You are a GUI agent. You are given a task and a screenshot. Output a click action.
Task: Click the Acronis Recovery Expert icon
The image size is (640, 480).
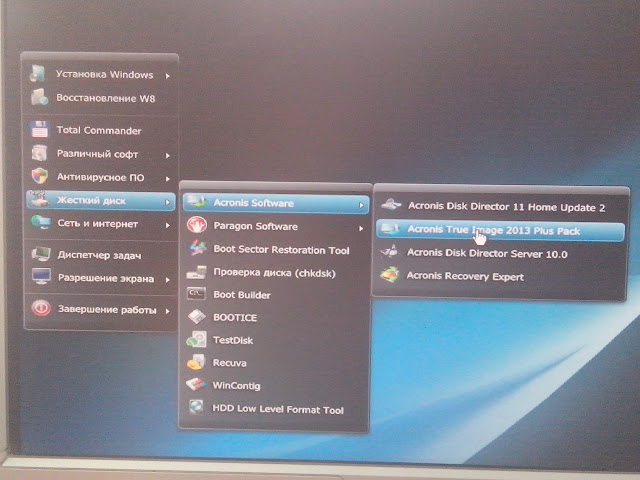pos(390,275)
